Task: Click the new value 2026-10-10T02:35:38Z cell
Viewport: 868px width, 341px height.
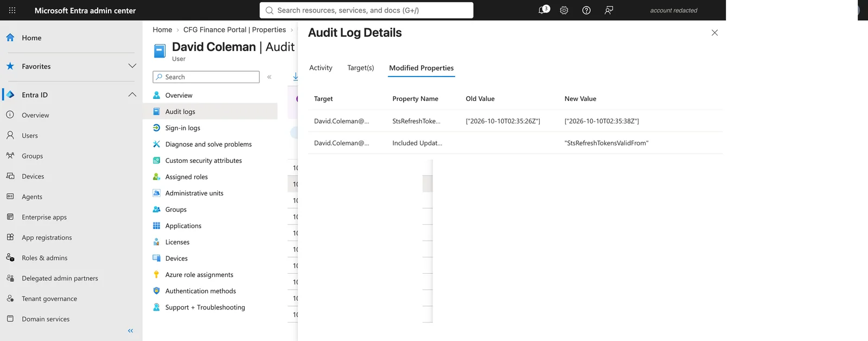Action: click(x=602, y=121)
